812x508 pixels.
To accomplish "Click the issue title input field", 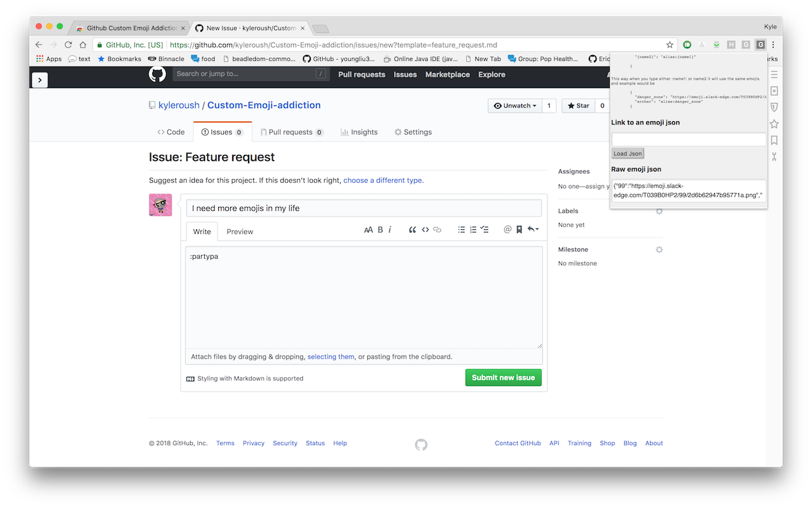I will point(363,208).
